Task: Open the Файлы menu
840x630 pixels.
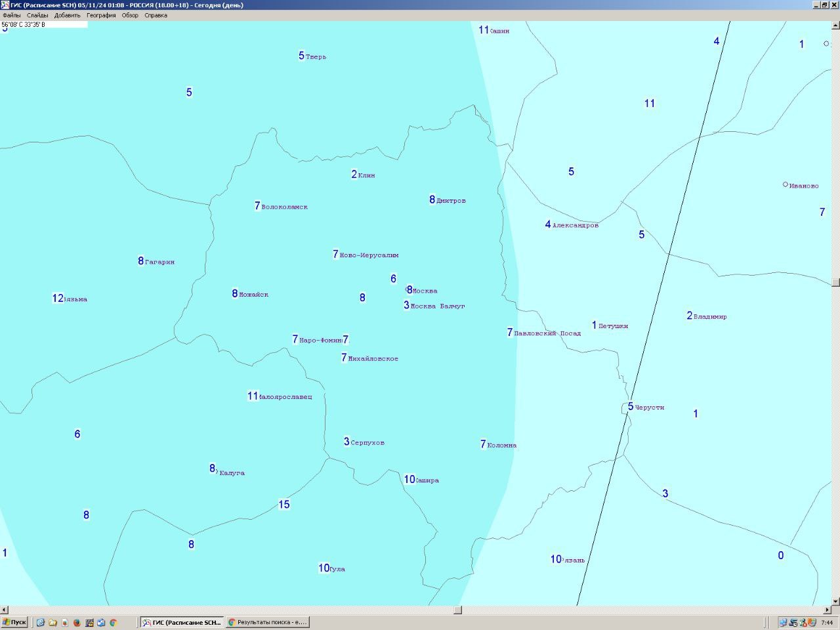Action: click(11, 15)
